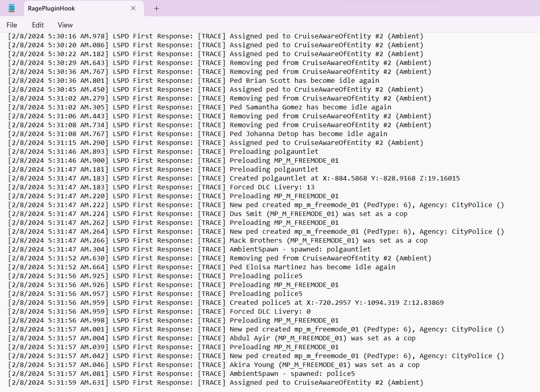Click 'Ped Samantha Gomez has become idle again'
Screen dimensions: 540x392
[311, 107]
